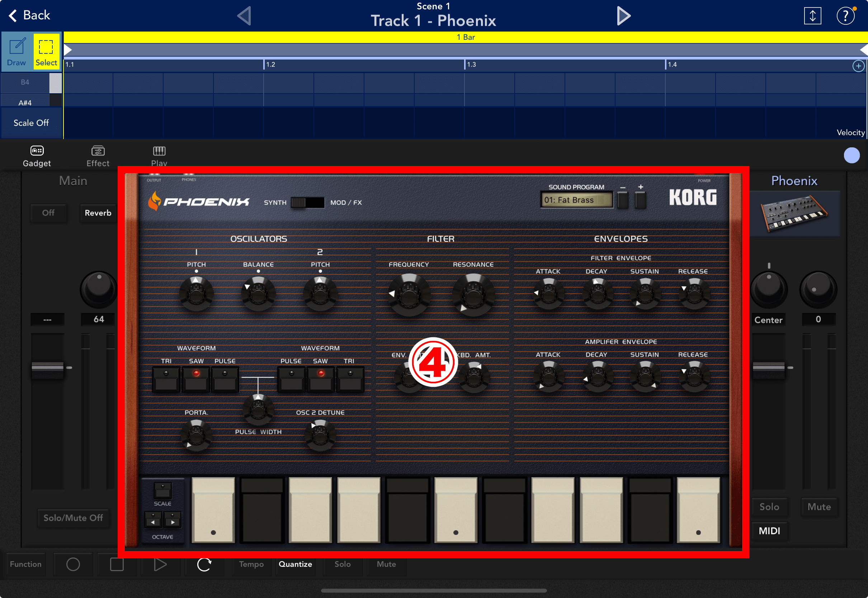Switch to the Effect tab

point(98,156)
